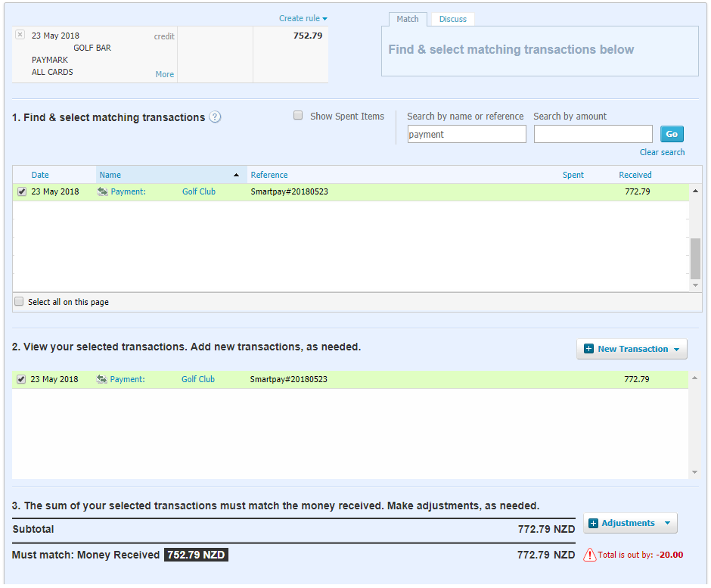711x588 pixels.
Task: Switch to the Discuss tab
Action: [453, 19]
